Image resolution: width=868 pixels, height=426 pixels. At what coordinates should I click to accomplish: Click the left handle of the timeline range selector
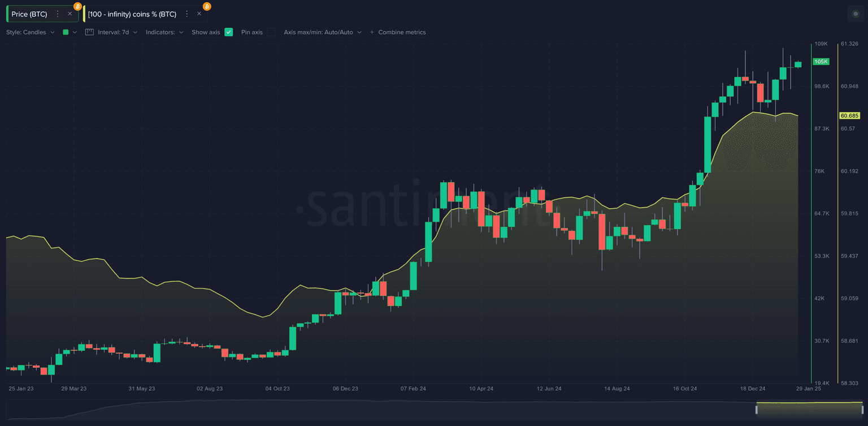click(757, 409)
